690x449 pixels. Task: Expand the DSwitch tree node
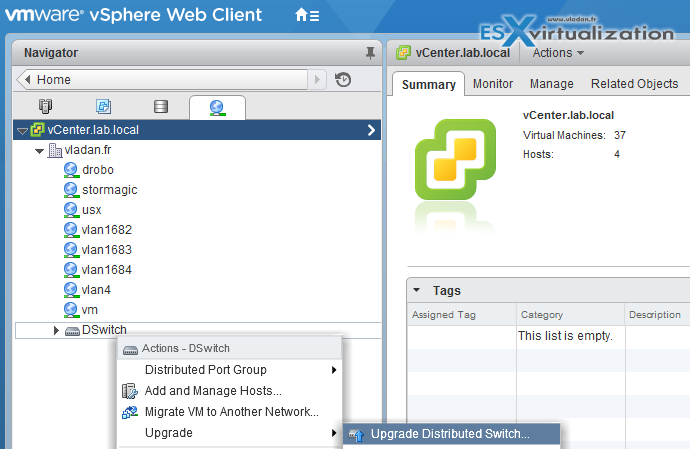click(56, 330)
